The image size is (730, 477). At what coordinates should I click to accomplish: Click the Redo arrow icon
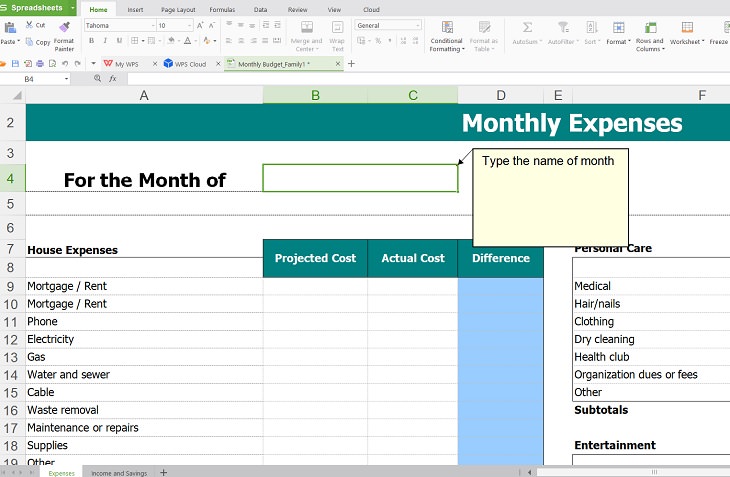77,64
